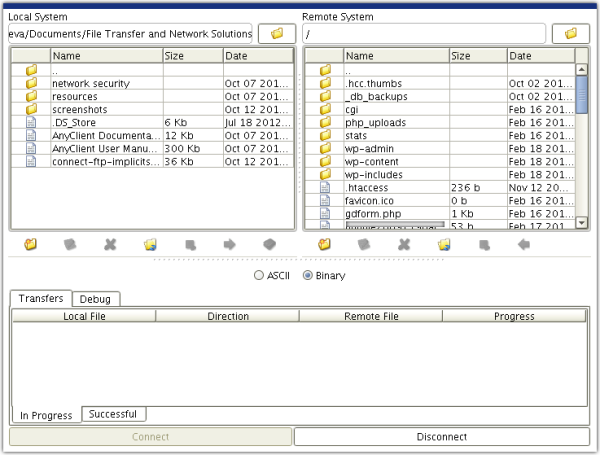Show the Successful transfers tab
Screen dimensions: 600x455
coord(113,414)
